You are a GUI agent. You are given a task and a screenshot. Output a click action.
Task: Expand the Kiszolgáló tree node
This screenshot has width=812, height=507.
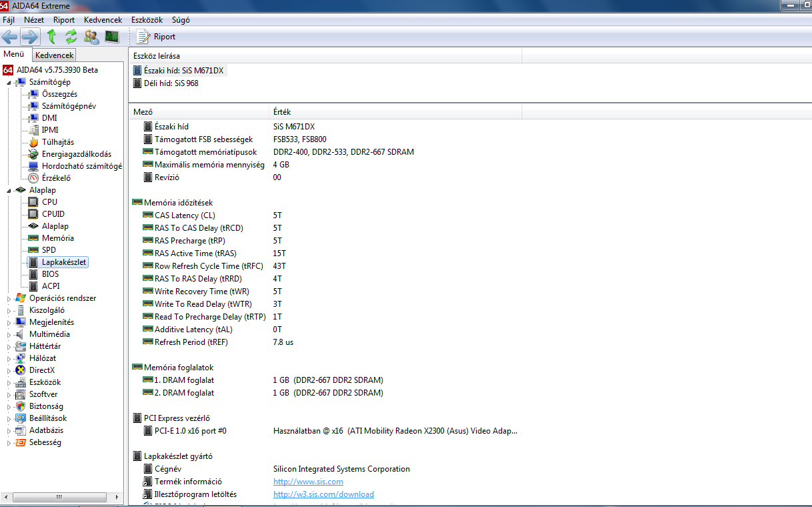9,310
